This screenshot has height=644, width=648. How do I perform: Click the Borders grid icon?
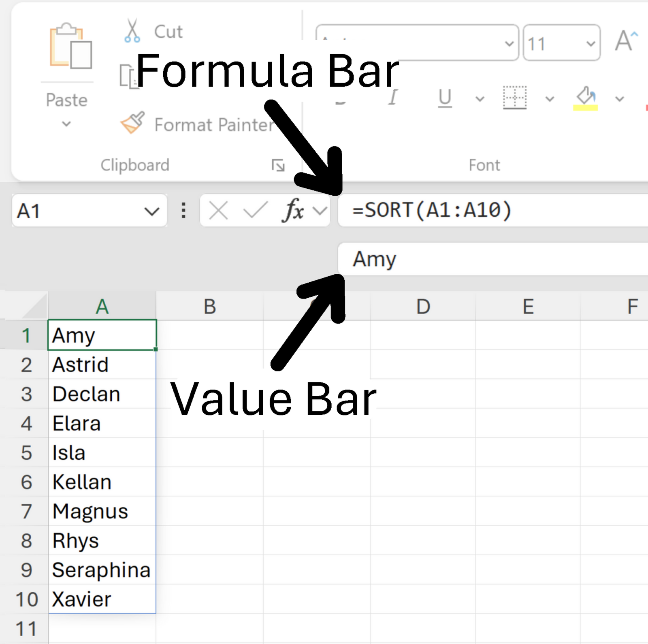(x=515, y=98)
